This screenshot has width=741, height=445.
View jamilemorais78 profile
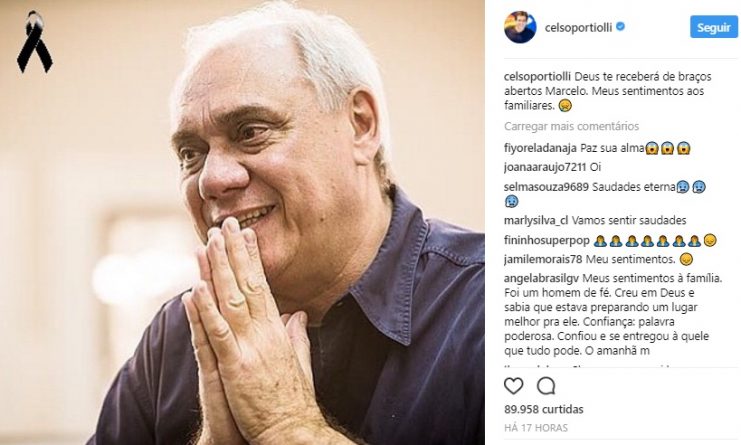coord(543,259)
